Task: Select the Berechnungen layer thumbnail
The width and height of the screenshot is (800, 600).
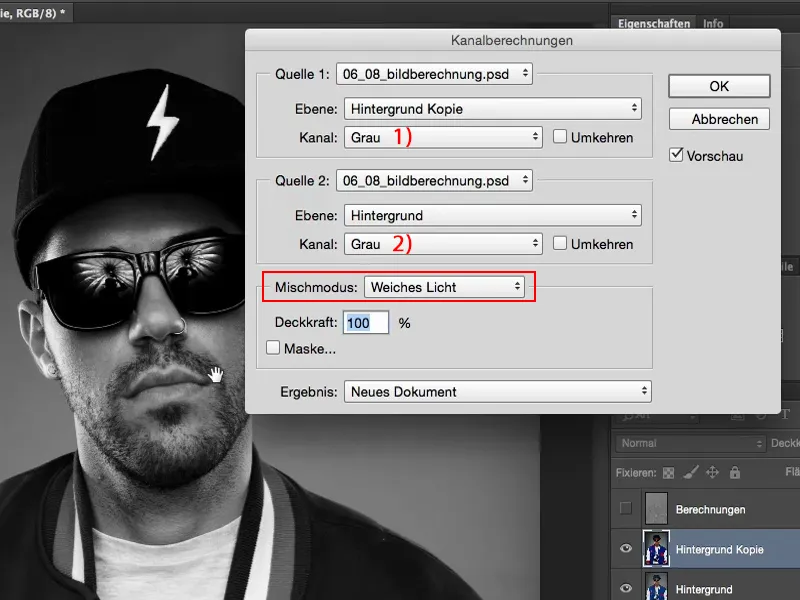Action: tap(656, 508)
